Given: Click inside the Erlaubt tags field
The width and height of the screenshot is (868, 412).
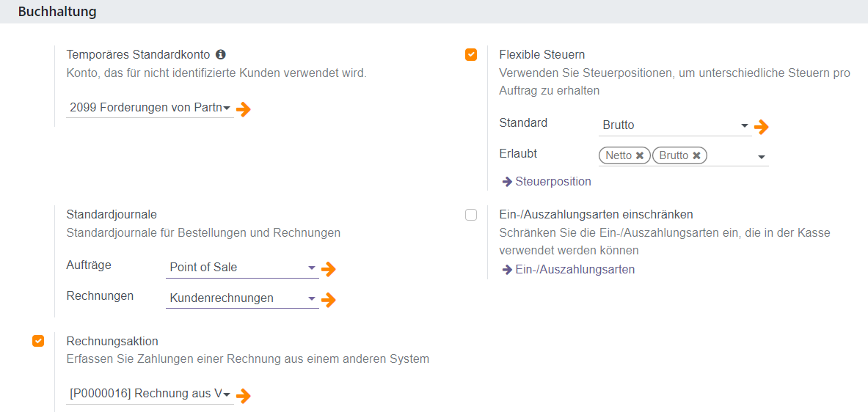Looking at the screenshot, I should pyautogui.click(x=730, y=155).
